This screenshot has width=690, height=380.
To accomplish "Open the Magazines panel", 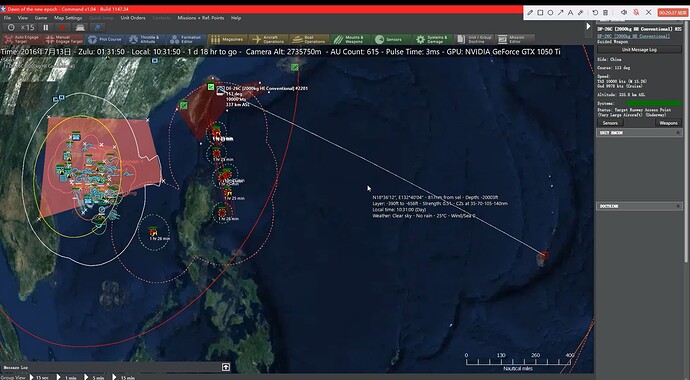I will 227,39.
